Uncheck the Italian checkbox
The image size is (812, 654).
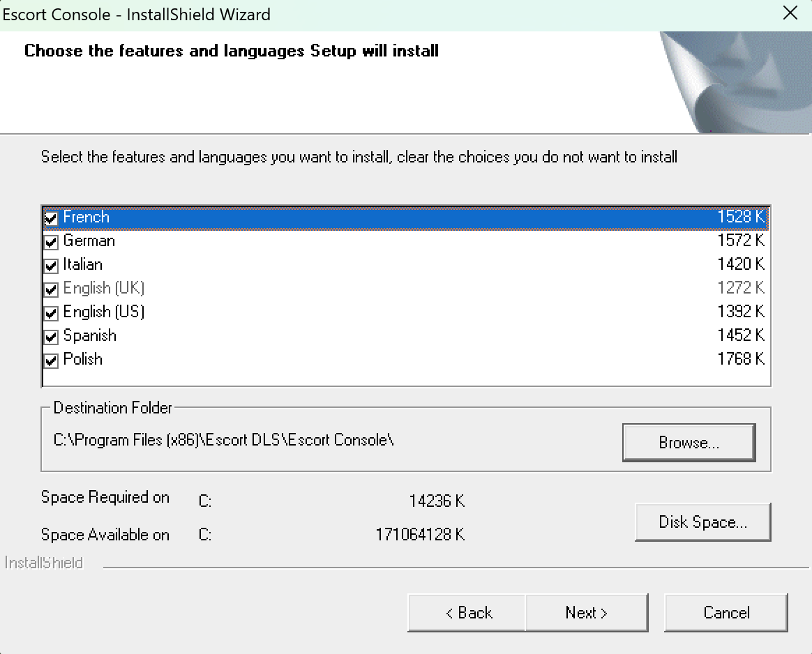click(51, 266)
